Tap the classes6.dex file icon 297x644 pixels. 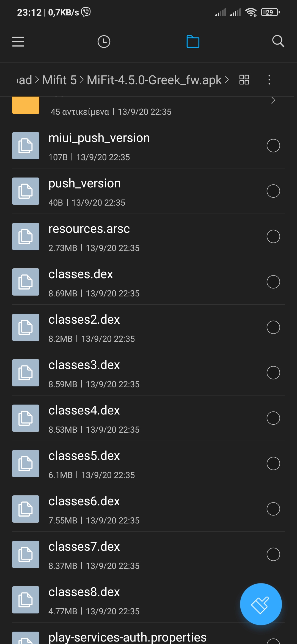pyautogui.click(x=26, y=509)
